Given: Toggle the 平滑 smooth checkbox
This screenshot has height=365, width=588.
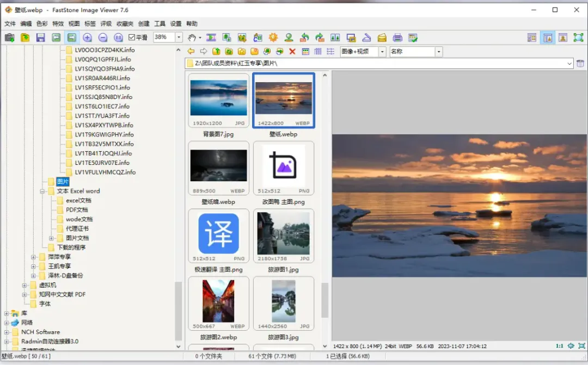Looking at the screenshot, I should (x=132, y=38).
